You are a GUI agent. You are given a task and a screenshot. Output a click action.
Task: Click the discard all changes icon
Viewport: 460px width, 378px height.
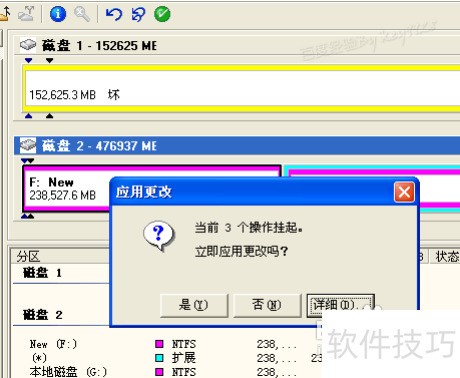click(139, 14)
